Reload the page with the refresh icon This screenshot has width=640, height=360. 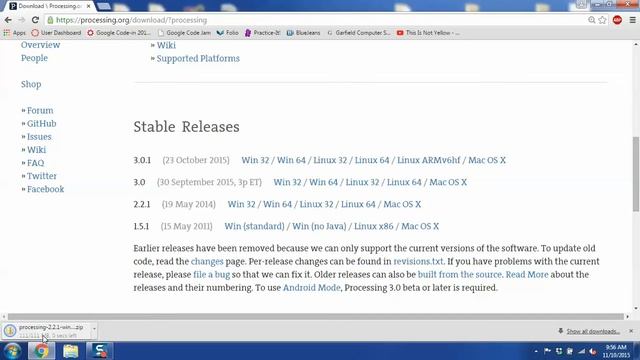(35, 20)
